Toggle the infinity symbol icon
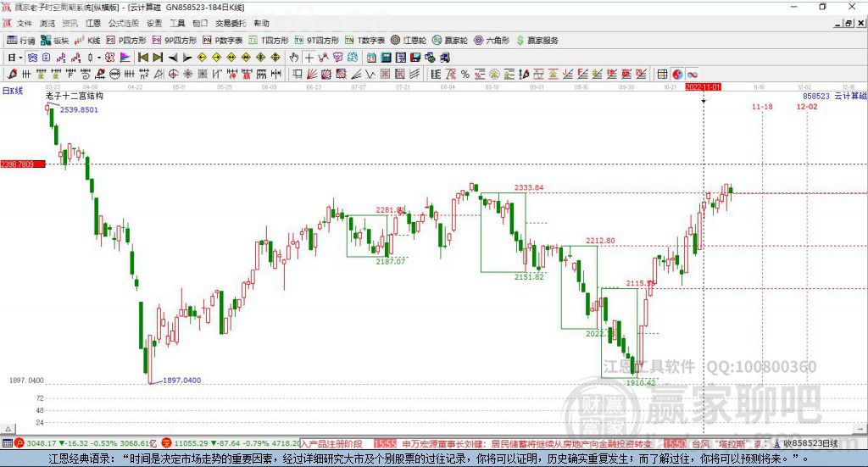Image resolution: width=868 pixels, height=467 pixels. 692,74
